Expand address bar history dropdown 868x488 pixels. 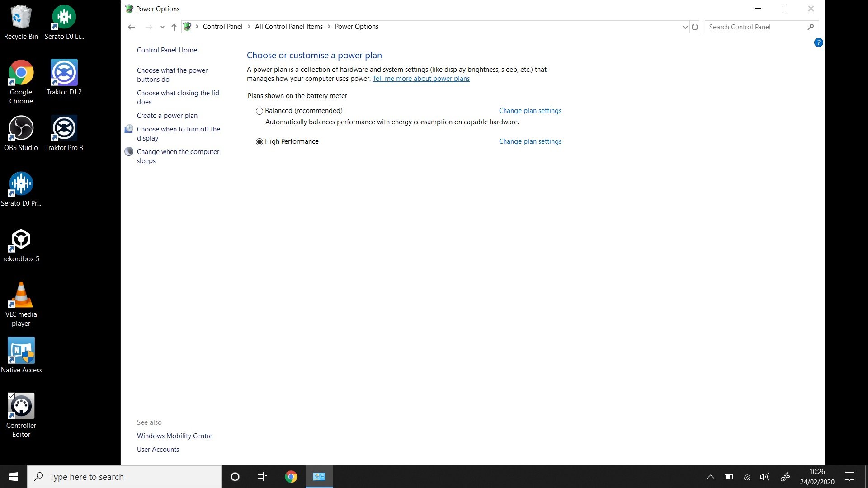click(685, 27)
